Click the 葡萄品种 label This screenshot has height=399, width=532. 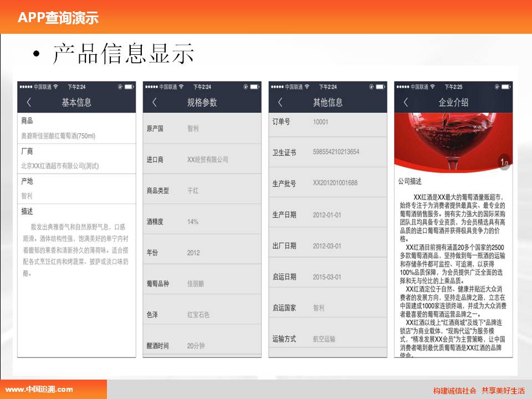click(x=157, y=283)
